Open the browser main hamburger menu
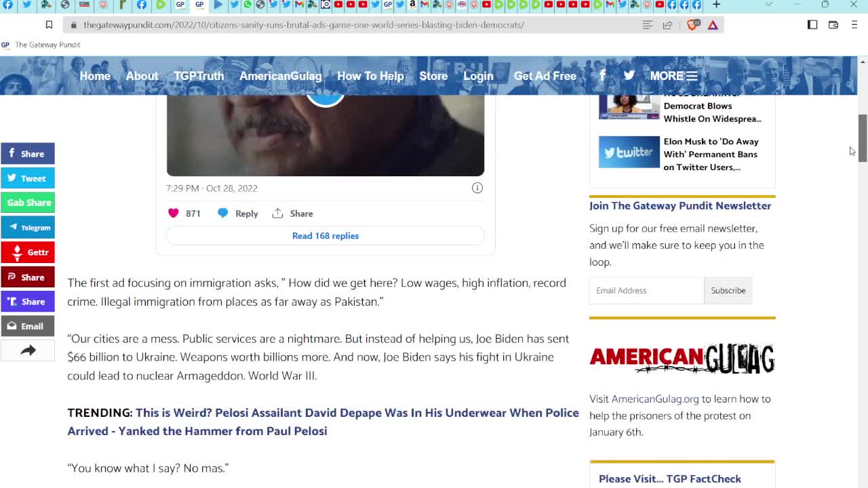 click(854, 24)
